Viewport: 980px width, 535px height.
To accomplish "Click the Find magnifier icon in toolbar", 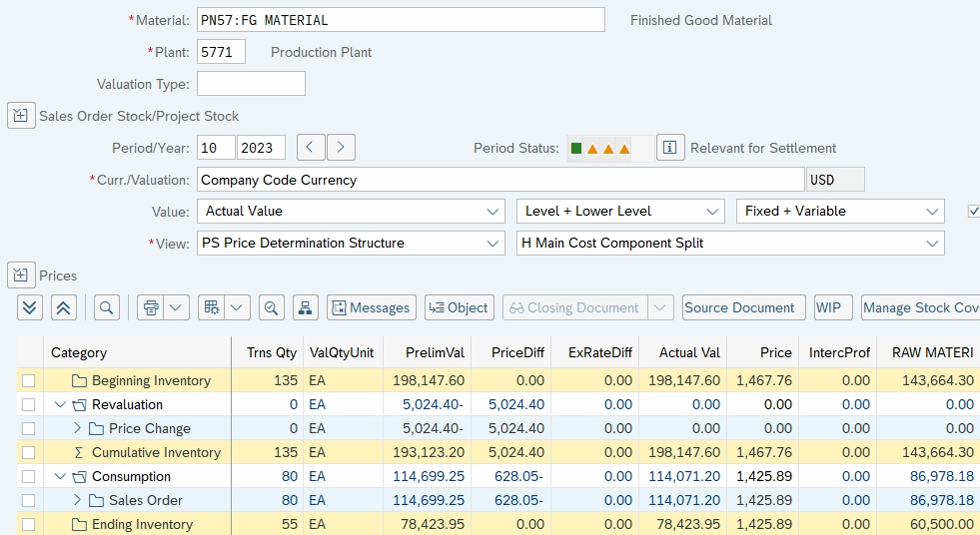I will coord(108,307).
